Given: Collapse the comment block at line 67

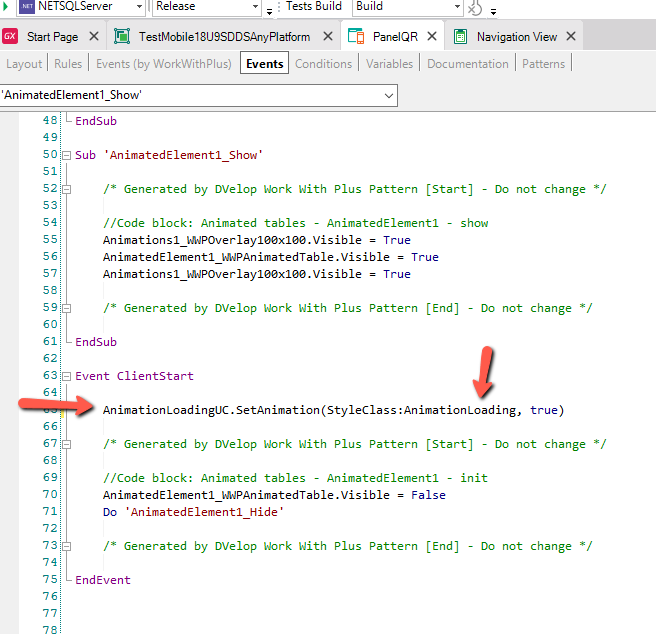Looking at the screenshot, I should [x=67, y=444].
